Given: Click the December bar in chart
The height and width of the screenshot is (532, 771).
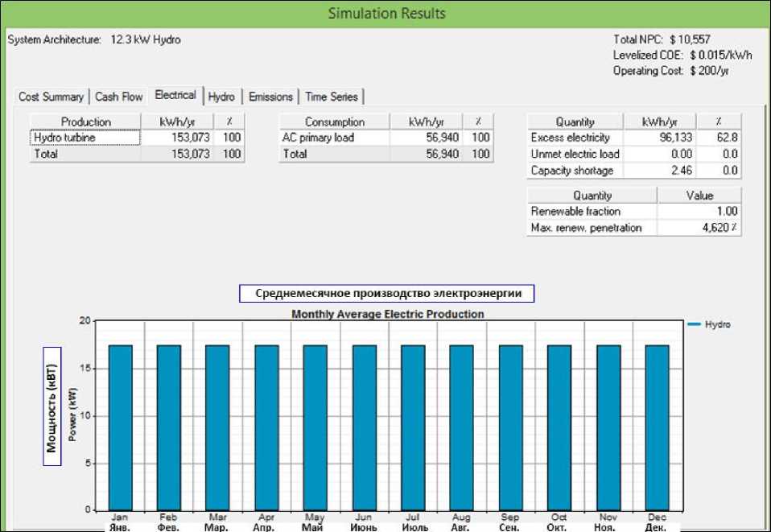Looking at the screenshot, I should click(657, 427).
